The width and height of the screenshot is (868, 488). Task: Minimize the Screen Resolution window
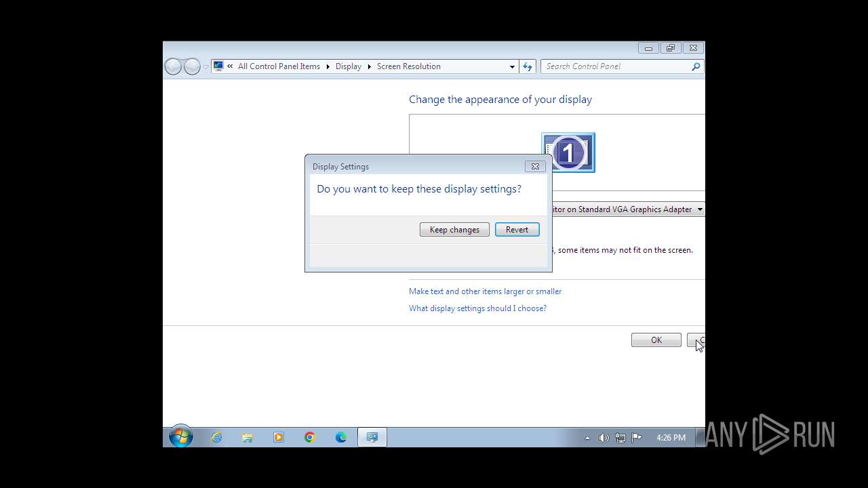tap(648, 48)
